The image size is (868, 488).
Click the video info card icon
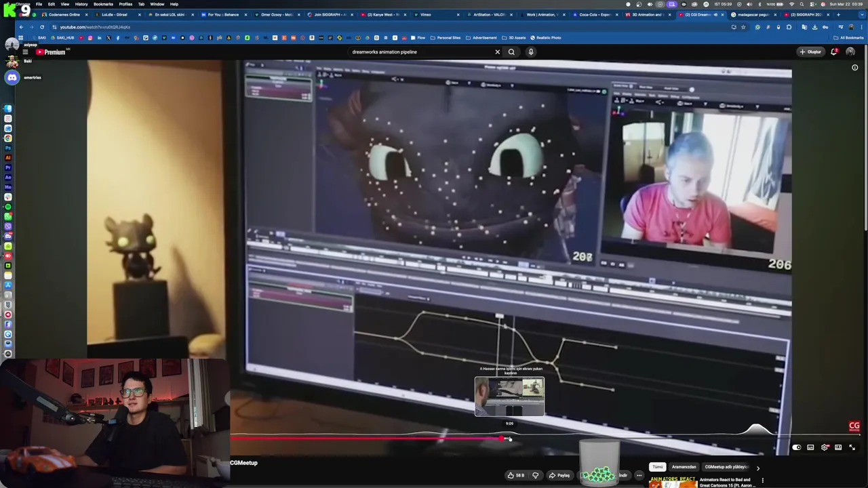(x=854, y=68)
